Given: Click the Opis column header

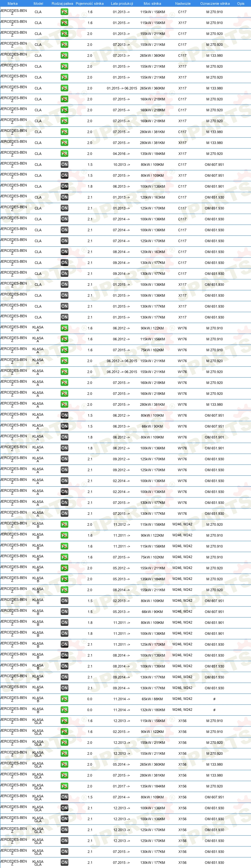Looking at the screenshot, I should point(241,4).
